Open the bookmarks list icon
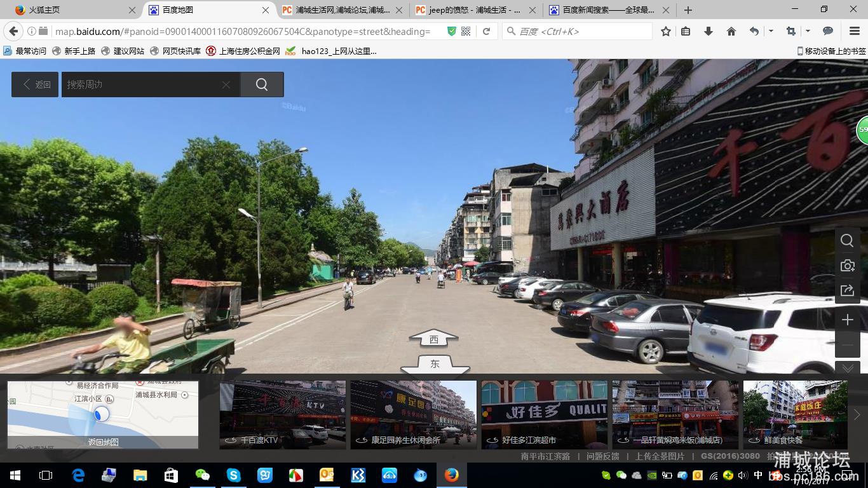 tap(686, 31)
